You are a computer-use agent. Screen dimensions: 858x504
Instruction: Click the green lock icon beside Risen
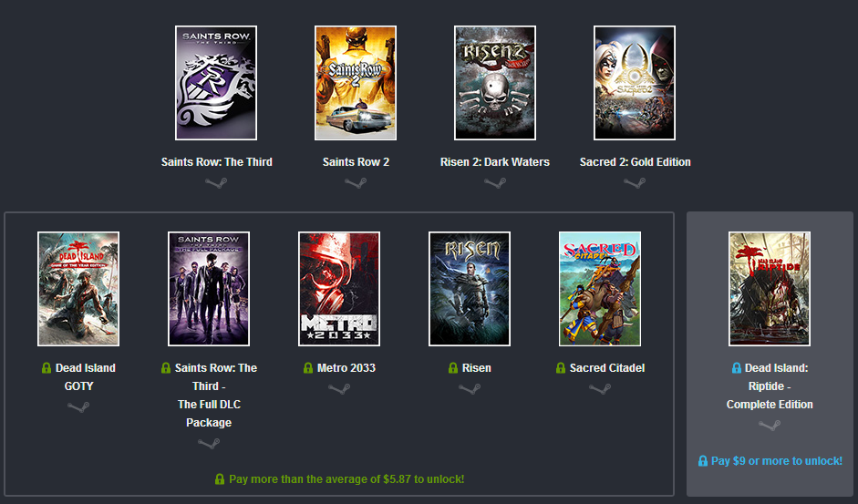453,368
